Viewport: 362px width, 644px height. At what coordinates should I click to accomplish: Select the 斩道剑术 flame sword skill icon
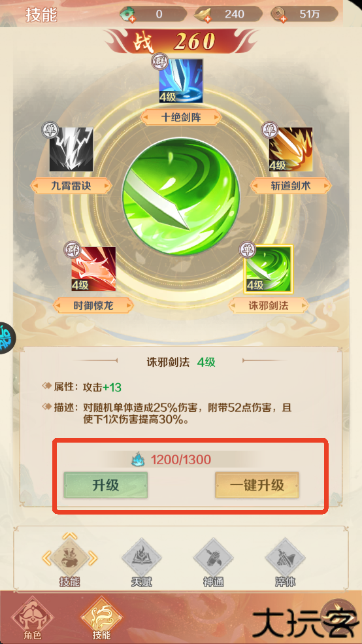point(291,149)
